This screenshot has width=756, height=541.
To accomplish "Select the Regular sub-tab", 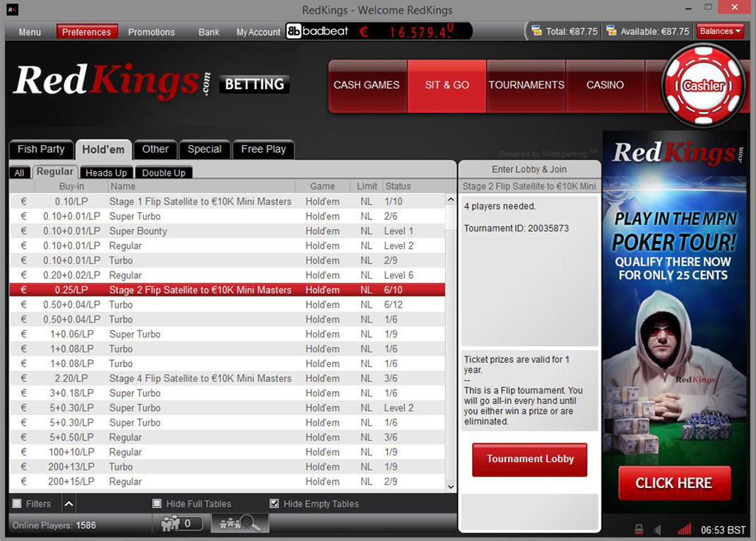I will coord(55,172).
